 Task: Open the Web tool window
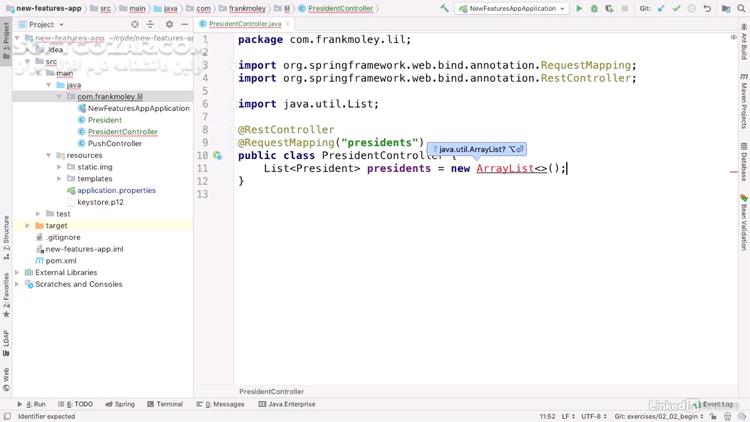(x=6, y=380)
